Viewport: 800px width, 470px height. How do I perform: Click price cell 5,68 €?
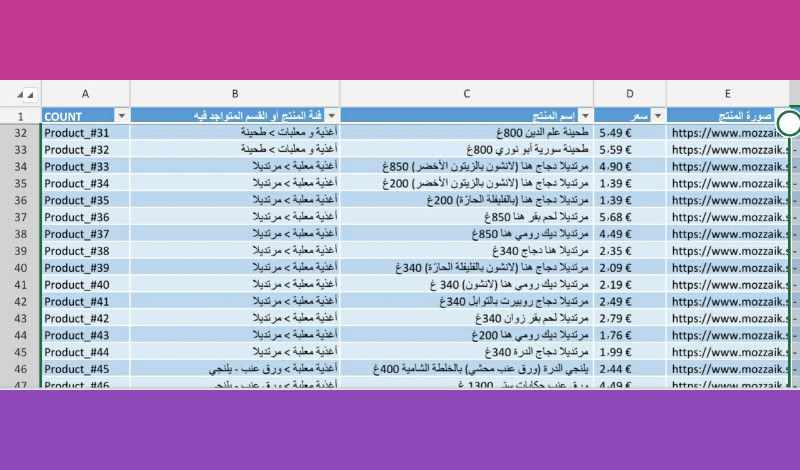tap(630, 217)
